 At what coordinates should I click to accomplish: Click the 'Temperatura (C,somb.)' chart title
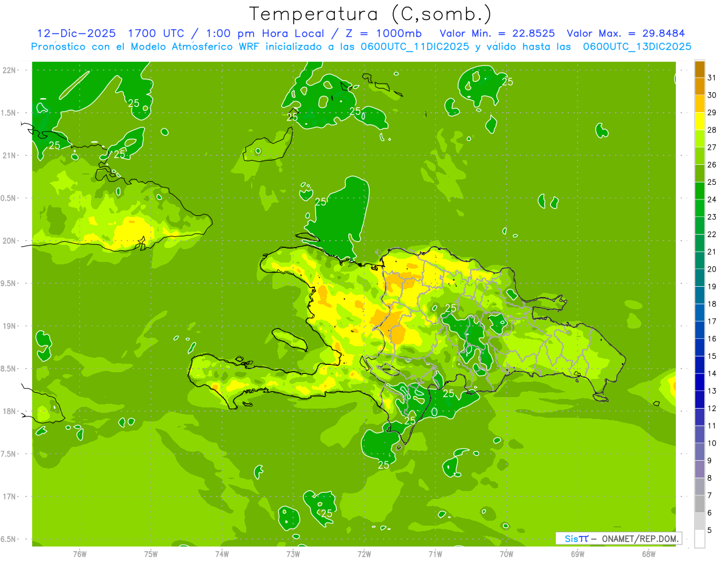click(x=370, y=14)
